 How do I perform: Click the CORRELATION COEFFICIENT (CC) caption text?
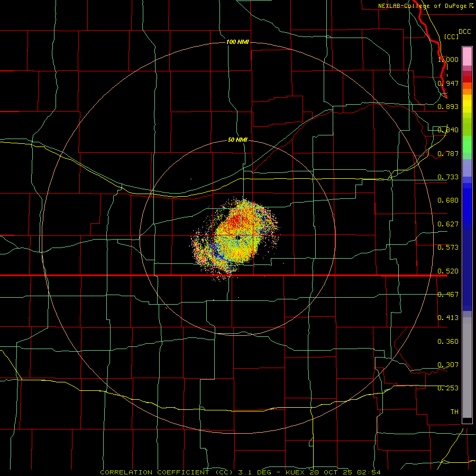pyautogui.click(x=167, y=472)
